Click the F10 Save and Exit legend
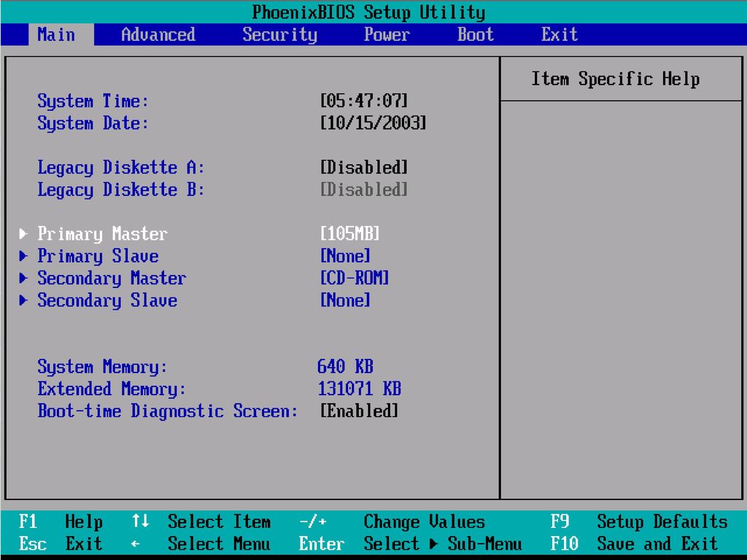 pyautogui.click(x=634, y=543)
